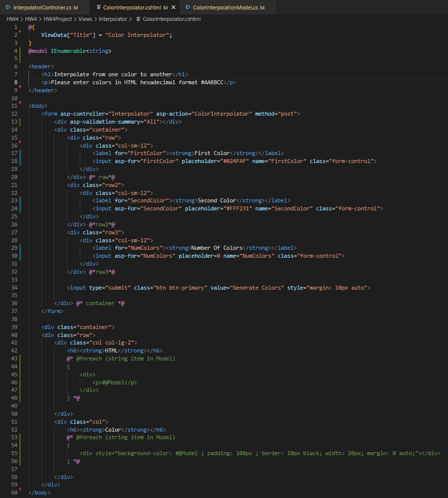
Task: Select line number 34 in the gutter
Action: click(x=14, y=288)
